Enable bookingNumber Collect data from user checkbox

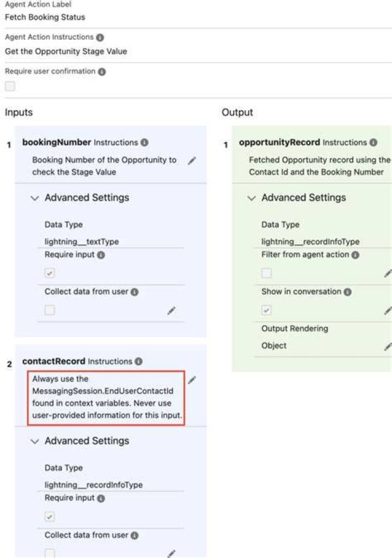[x=50, y=310]
